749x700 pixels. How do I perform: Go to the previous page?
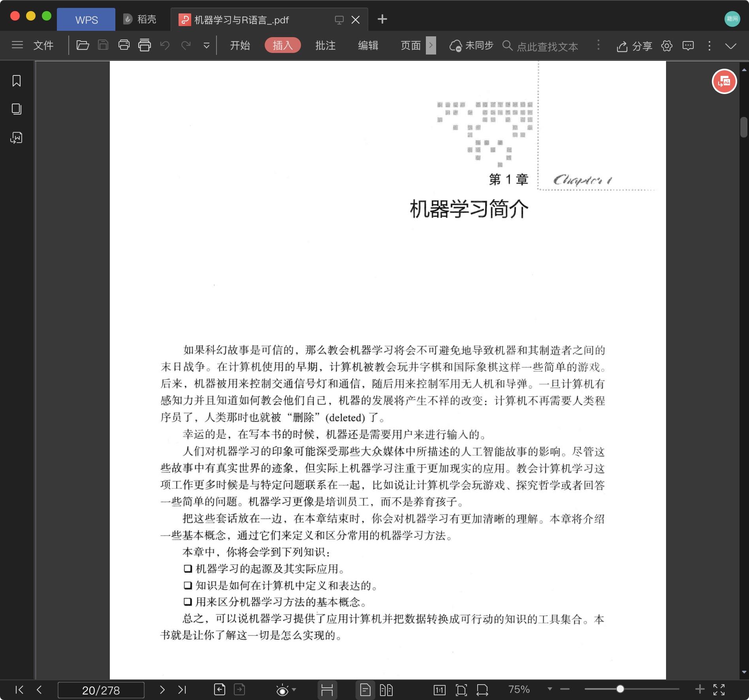[39, 690]
